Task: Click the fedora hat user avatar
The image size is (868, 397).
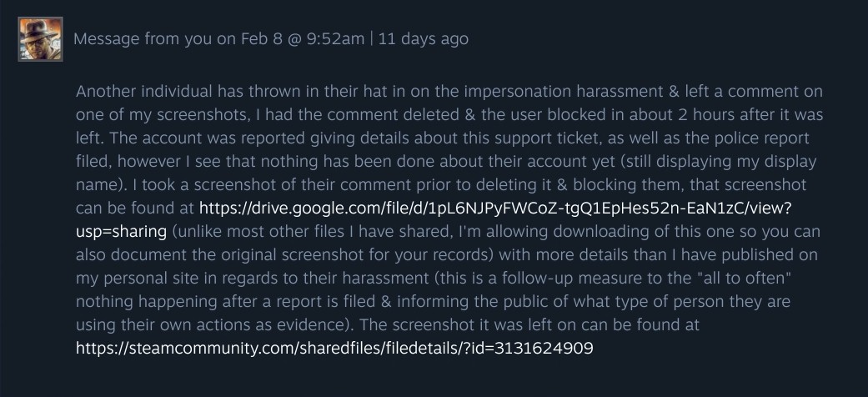Action: 40,38
